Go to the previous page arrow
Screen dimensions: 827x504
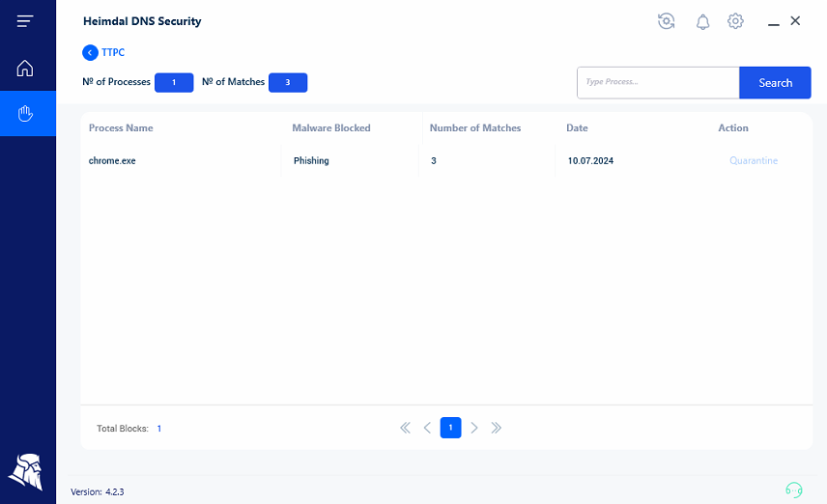click(427, 428)
